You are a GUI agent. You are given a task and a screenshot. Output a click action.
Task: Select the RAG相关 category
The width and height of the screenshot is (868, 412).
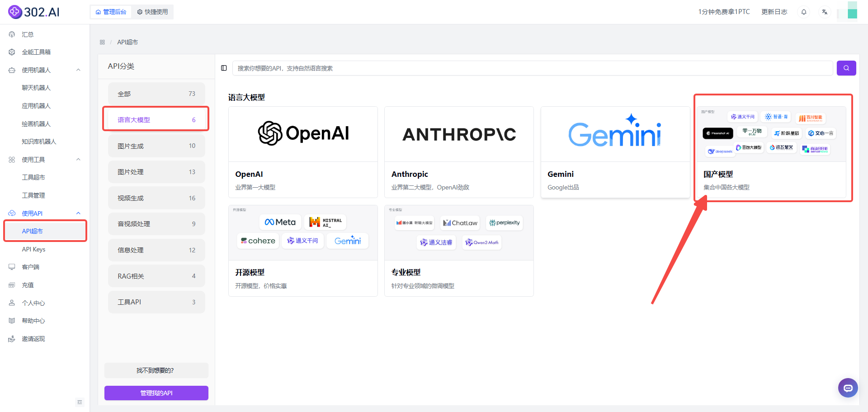point(156,276)
